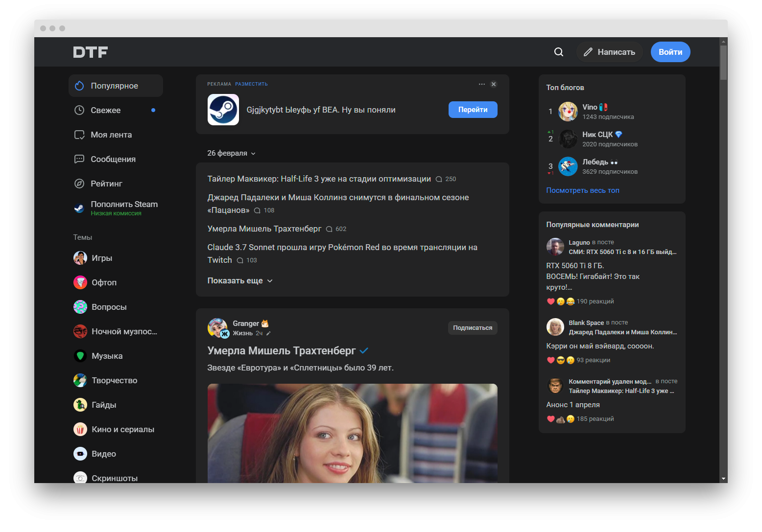Click the Написать button
Viewport: 762px width, 532px height.
point(610,52)
